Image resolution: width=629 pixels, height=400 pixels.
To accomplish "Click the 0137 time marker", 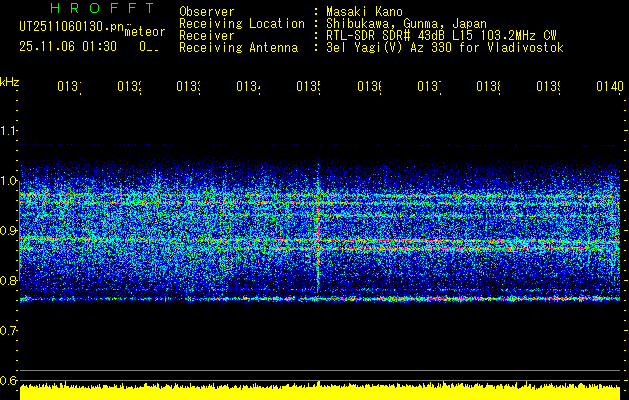I will click(429, 86).
